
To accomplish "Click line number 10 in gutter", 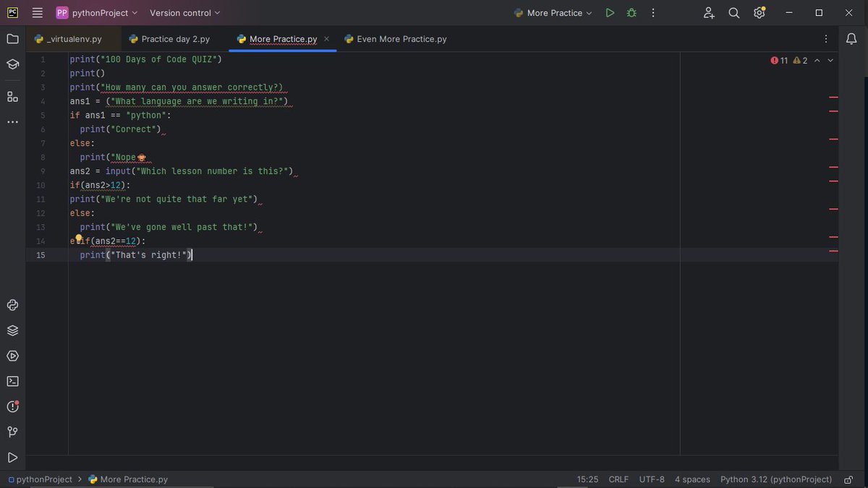I will coord(41,185).
